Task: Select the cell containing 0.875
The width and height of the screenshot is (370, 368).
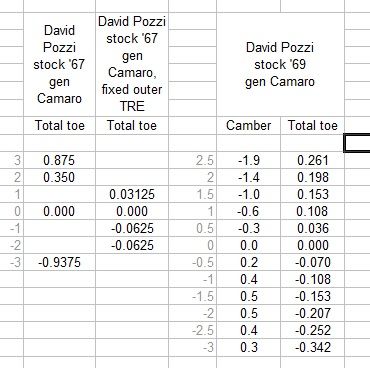Action: (59, 160)
